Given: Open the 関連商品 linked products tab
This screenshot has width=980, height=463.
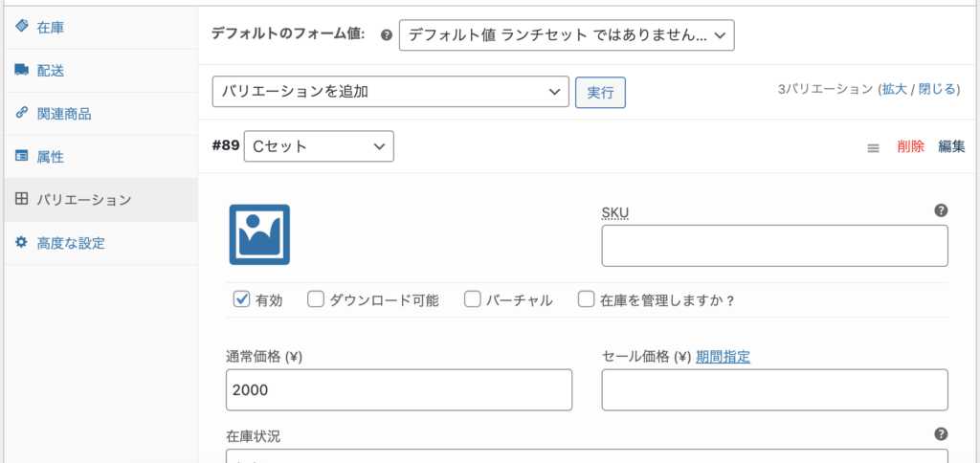Looking at the screenshot, I should (x=63, y=114).
